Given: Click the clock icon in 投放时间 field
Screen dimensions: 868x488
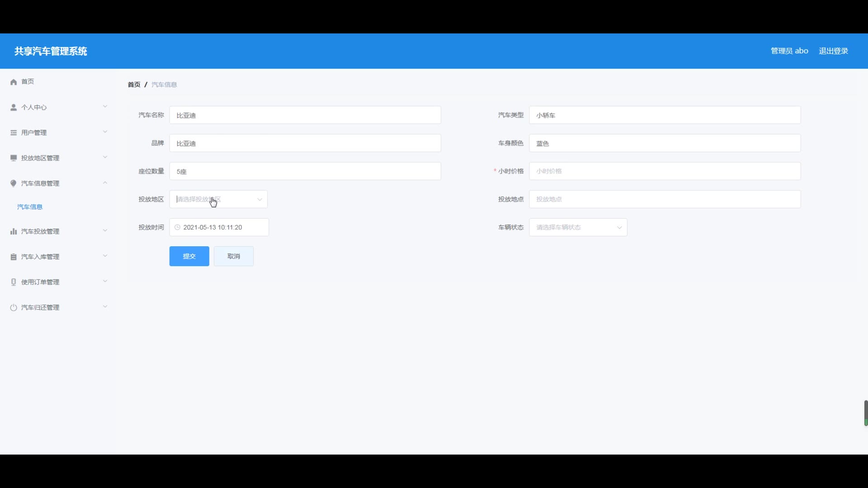Looking at the screenshot, I should 177,227.
